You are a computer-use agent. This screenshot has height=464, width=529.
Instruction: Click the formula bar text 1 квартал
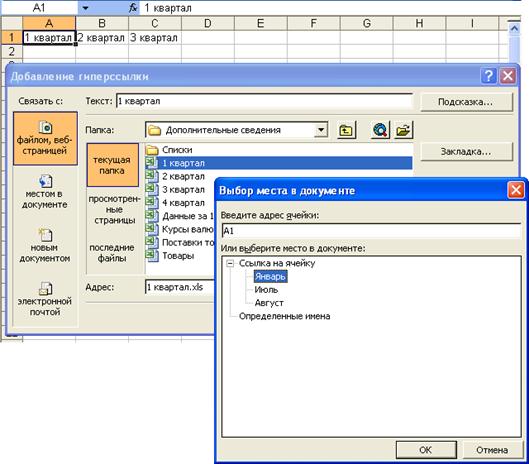[168, 8]
